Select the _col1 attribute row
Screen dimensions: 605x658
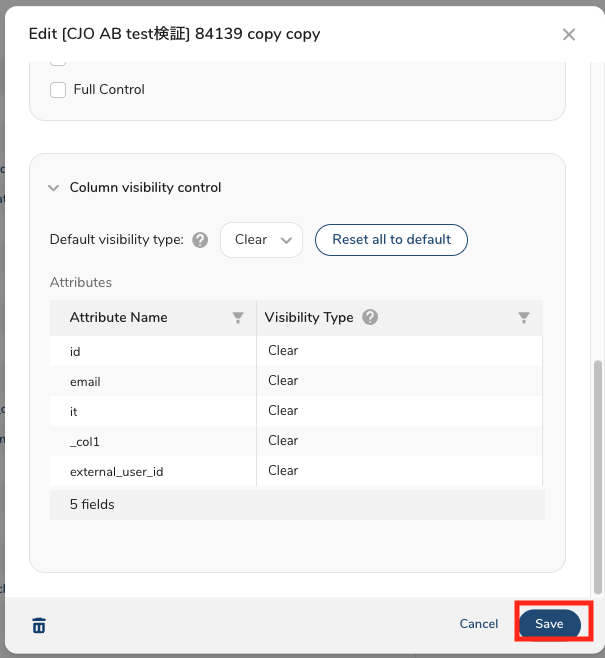(x=152, y=441)
